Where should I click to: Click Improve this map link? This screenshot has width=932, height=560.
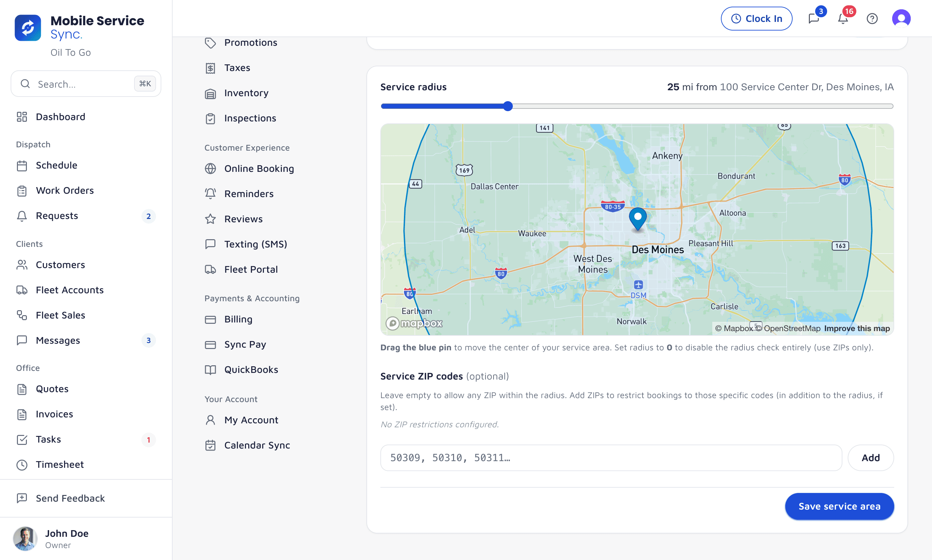(x=857, y=328)
